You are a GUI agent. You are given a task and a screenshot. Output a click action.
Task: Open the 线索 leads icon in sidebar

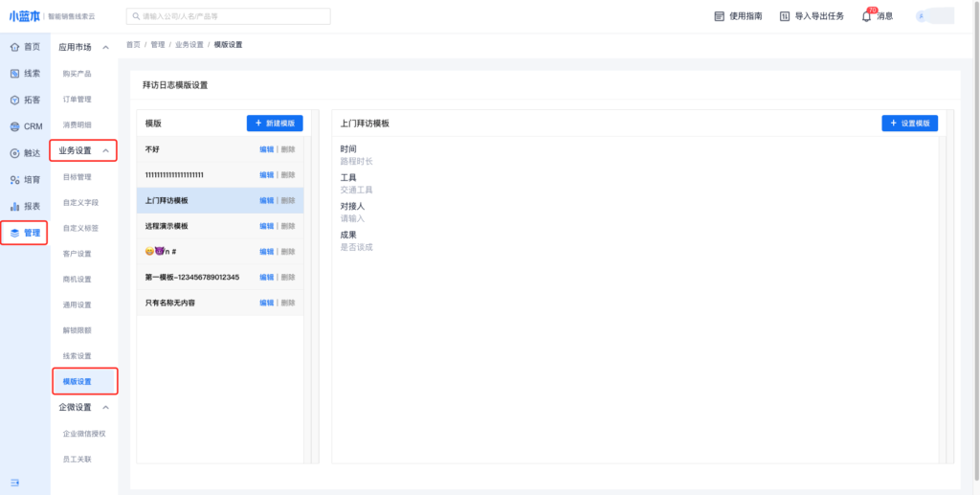click(14, 74)
